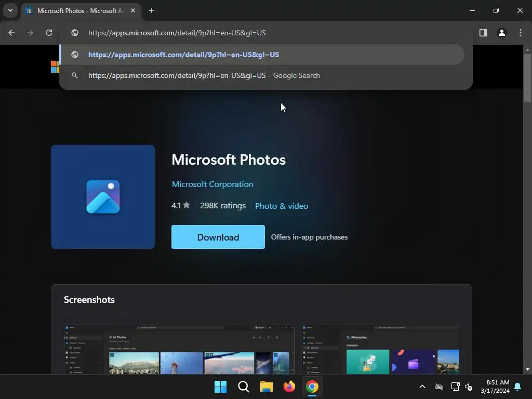Click the cloud sync tray icon
Screen dimensions: 532x399
(439, 387)
